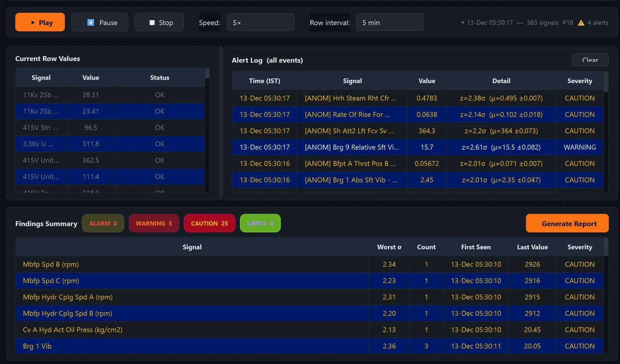Filter findings by ALARM 0 badge
Screen dimensions: 620x364
[x=103, y=223]
